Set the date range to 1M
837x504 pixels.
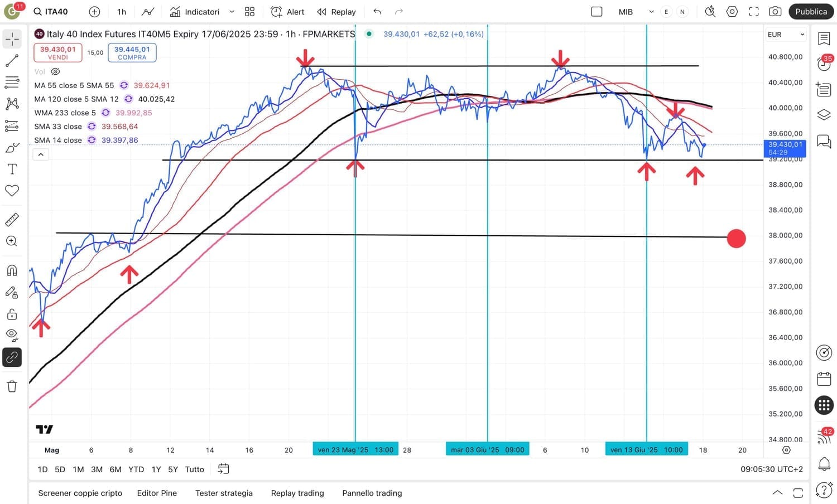78,469
